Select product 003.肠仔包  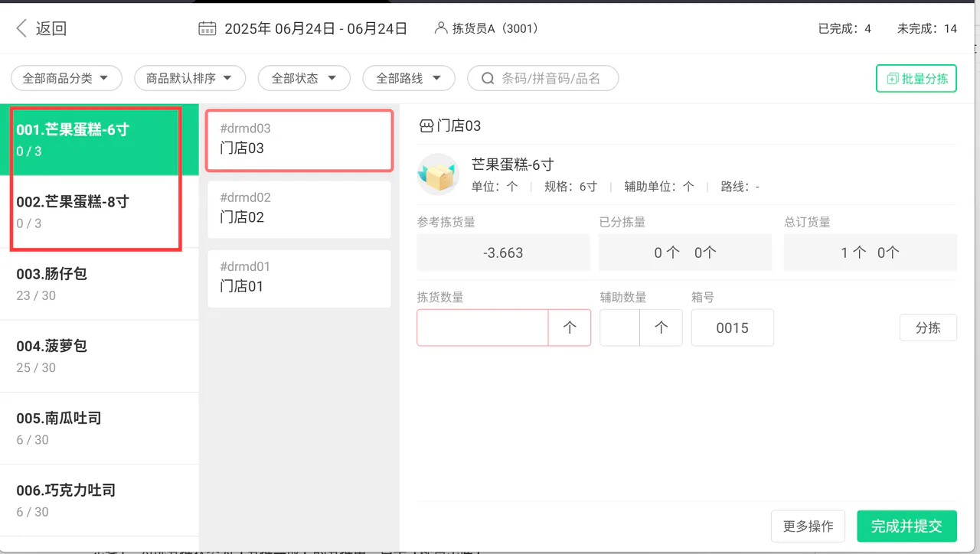(x=100, y=284)
